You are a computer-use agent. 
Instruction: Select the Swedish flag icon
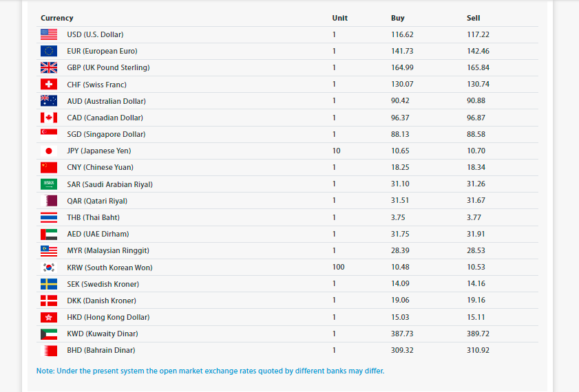(x=49, y=284)
